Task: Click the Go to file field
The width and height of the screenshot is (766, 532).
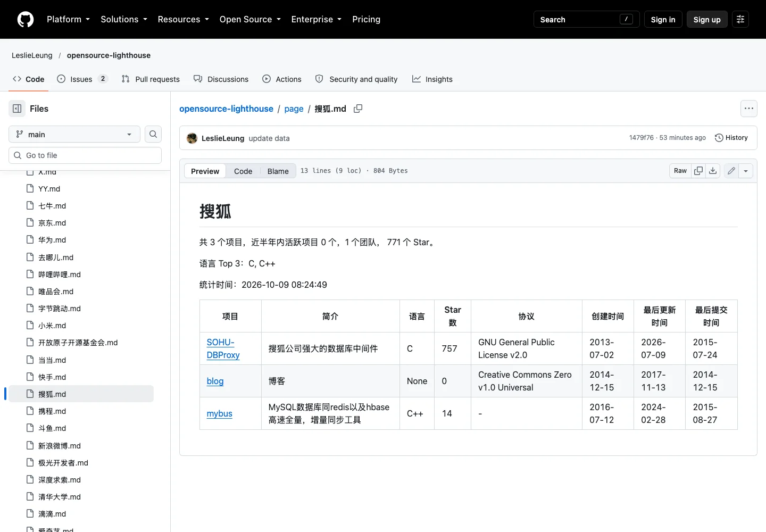Action: click(85, 155)
